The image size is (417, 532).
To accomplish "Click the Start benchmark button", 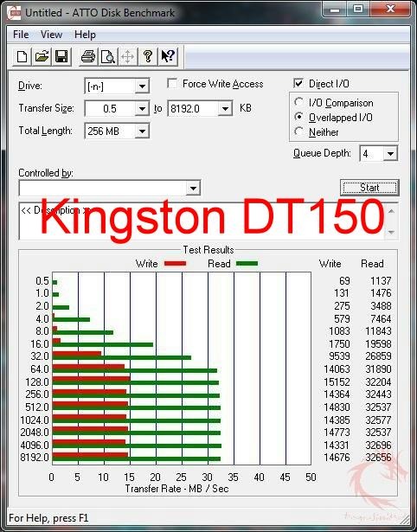I will click(369, 188).
